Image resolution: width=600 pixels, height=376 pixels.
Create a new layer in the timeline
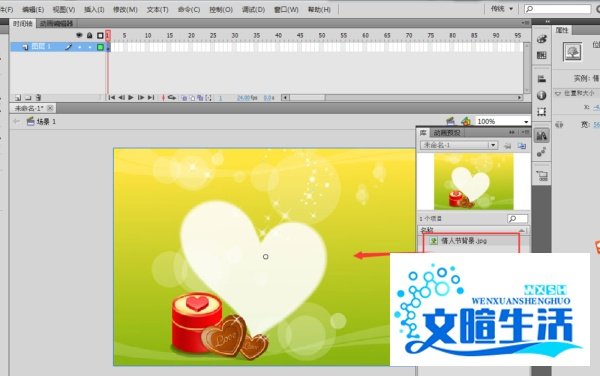click(x=18, y=98)
